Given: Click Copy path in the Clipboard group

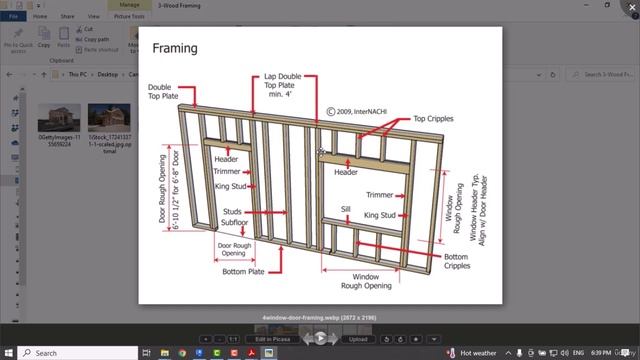Looking at the screenshot, I should tap(92, 40).
